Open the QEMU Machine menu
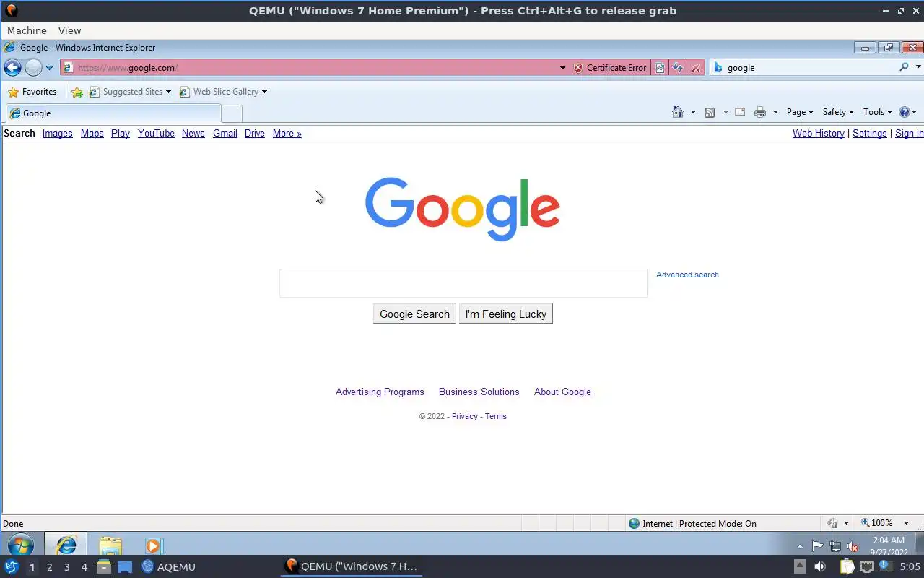 click(x=27, y=30)
